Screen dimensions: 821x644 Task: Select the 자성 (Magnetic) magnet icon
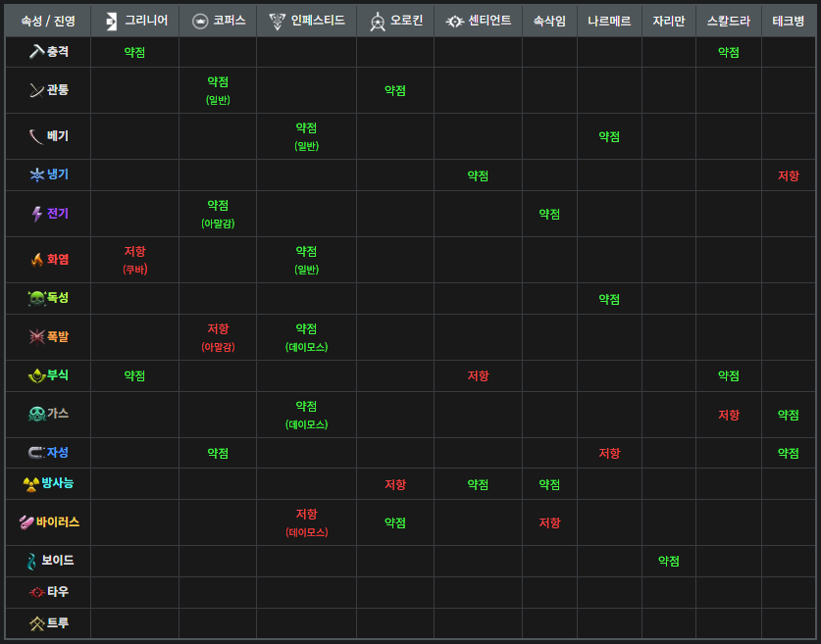click(x=36, y=453)
